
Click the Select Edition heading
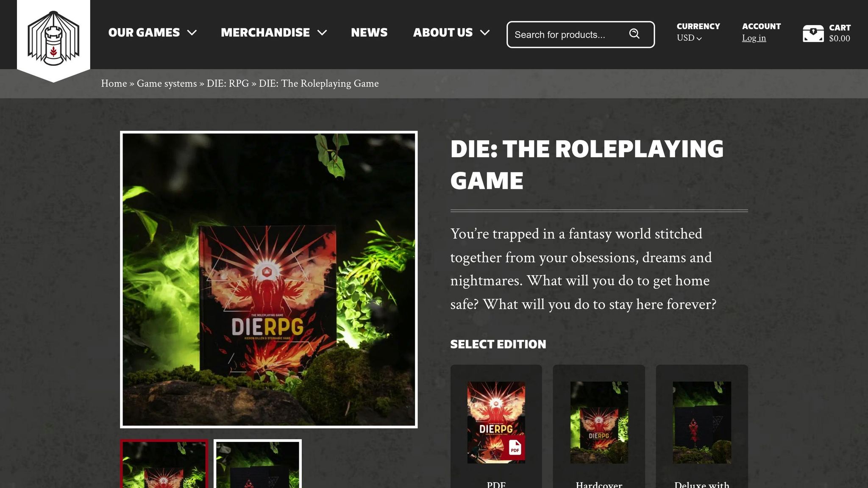(498, 344)
